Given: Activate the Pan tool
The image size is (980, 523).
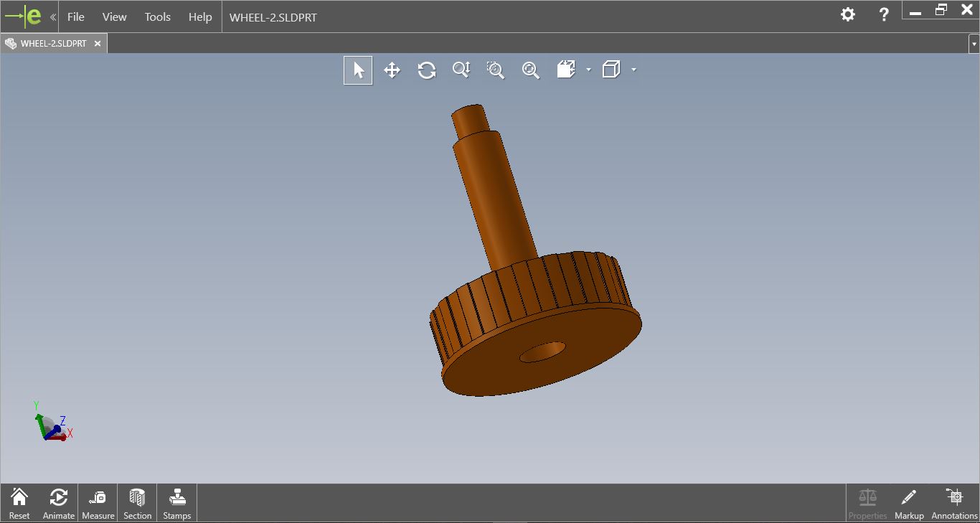Looking at the screenshot, I should (392, 70).
